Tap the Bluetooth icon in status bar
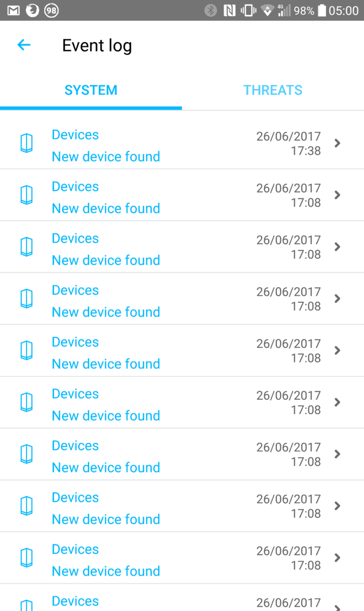Image resolution: width=364 pixels, height=611 pixels. click(x=210, y=10)
